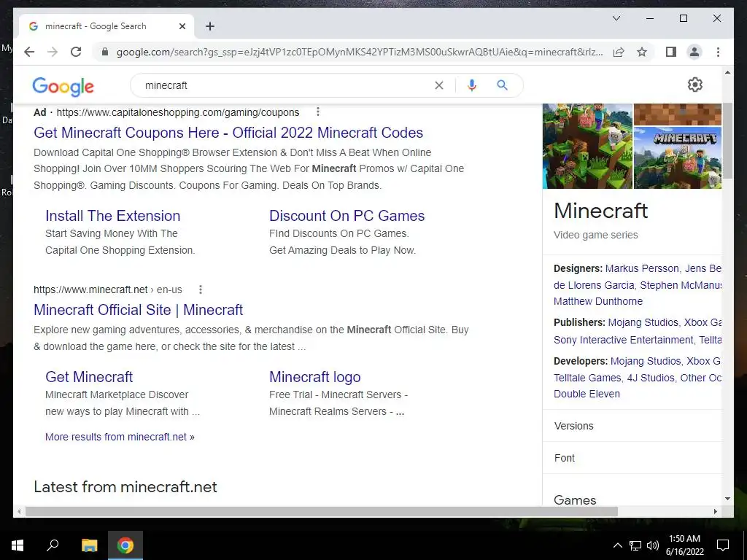Click the horizontal scrollbar left arrow
Image resolution: width=747 pixels, height=560 pixels.
coord(19,511)
